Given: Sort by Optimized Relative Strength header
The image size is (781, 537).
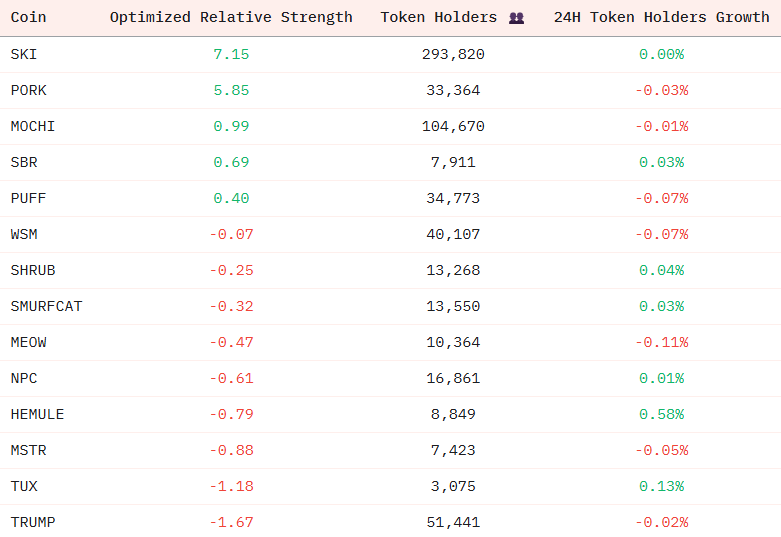Looking at the screenshot, I should (x=231, y=18).
